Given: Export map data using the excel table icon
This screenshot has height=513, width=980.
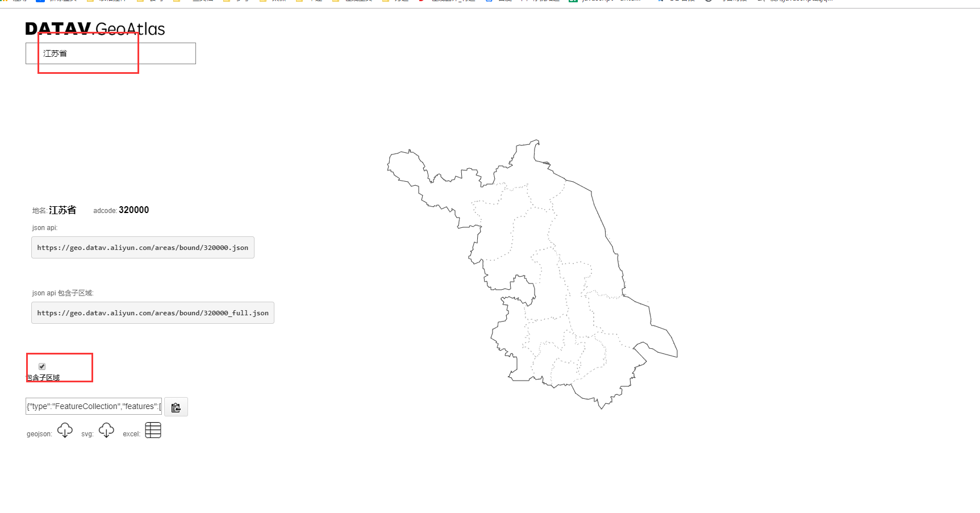Looking at the screenshot, I should 153,430.
